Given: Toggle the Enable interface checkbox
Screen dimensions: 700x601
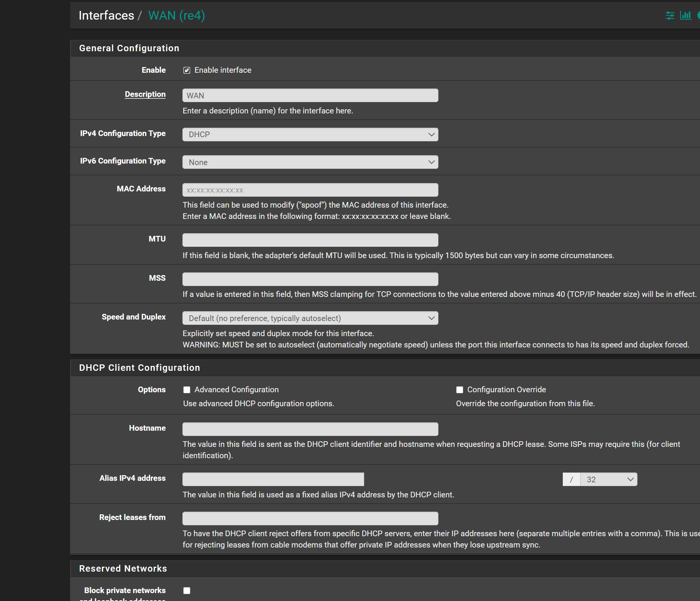Looking at the screenshot, I should coord(187,70).
